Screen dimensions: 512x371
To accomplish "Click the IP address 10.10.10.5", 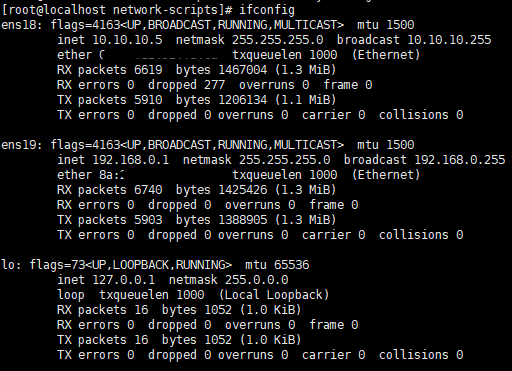I will [x=127, y=40].
